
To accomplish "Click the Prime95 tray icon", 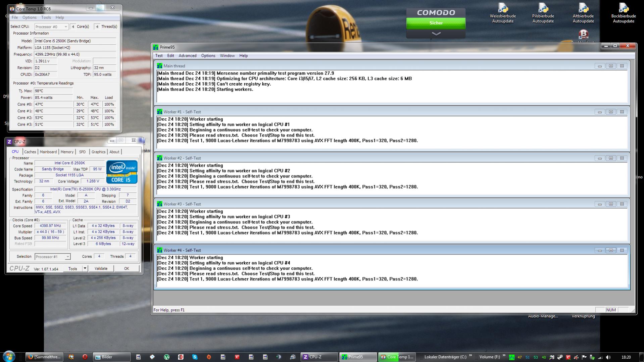I will 512,357.
